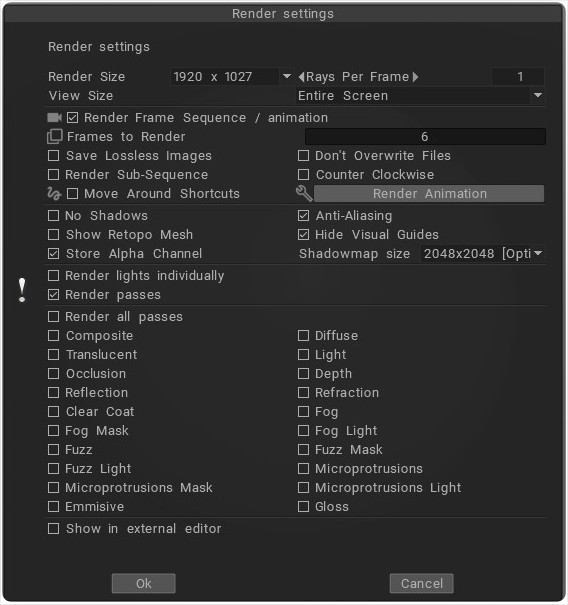Uncheck Hide Visual Guides
568x605 pixels.
[x=304, y=234]
